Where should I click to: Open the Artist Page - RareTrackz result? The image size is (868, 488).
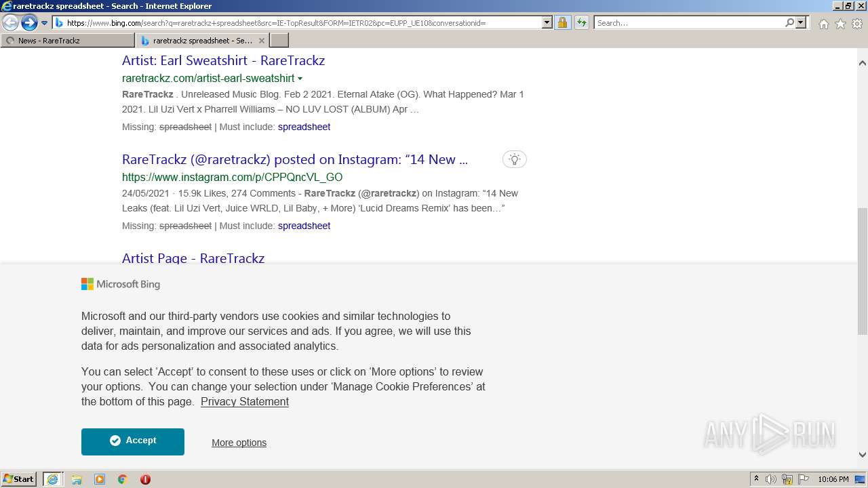pos(193,258)
